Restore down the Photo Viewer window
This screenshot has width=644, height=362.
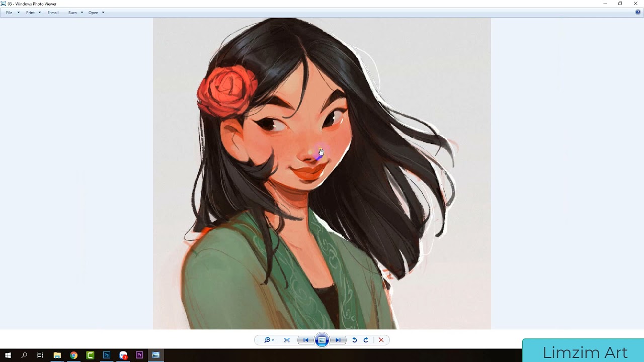620,4
